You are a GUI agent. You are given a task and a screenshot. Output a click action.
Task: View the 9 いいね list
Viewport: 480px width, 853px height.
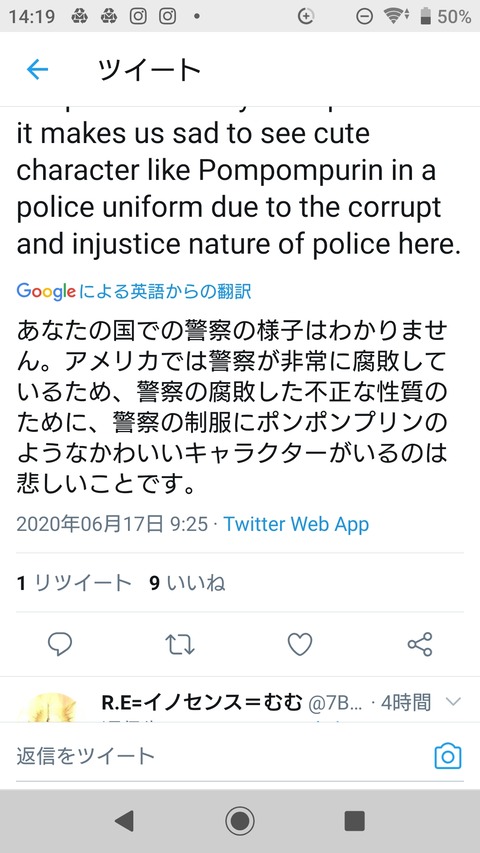click(187, 583)
